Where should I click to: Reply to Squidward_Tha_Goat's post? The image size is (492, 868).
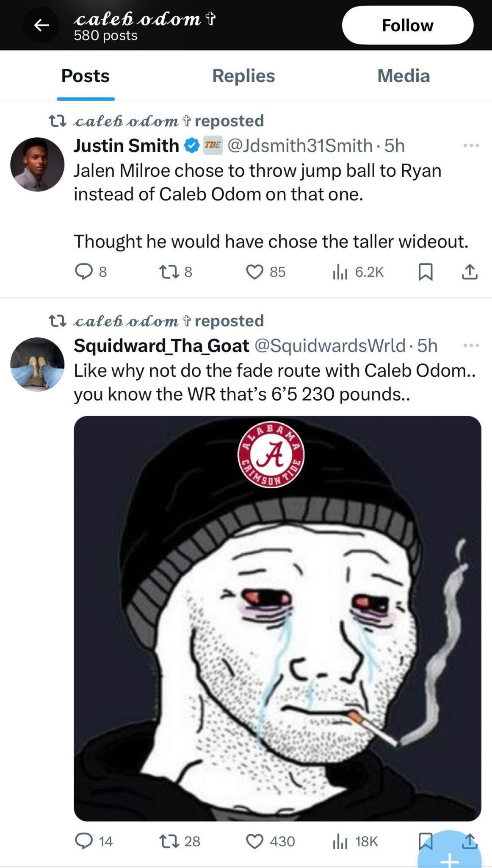(x=84, y=841)
